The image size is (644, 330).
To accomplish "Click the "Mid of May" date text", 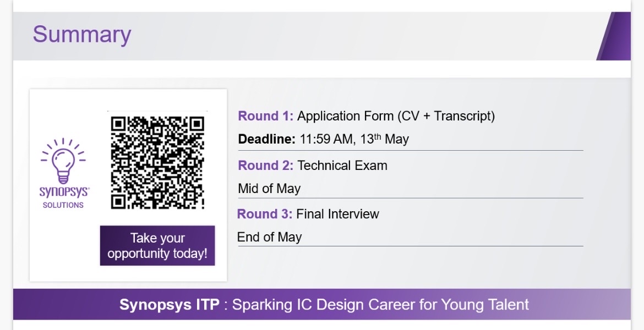I will click(269, 189).
